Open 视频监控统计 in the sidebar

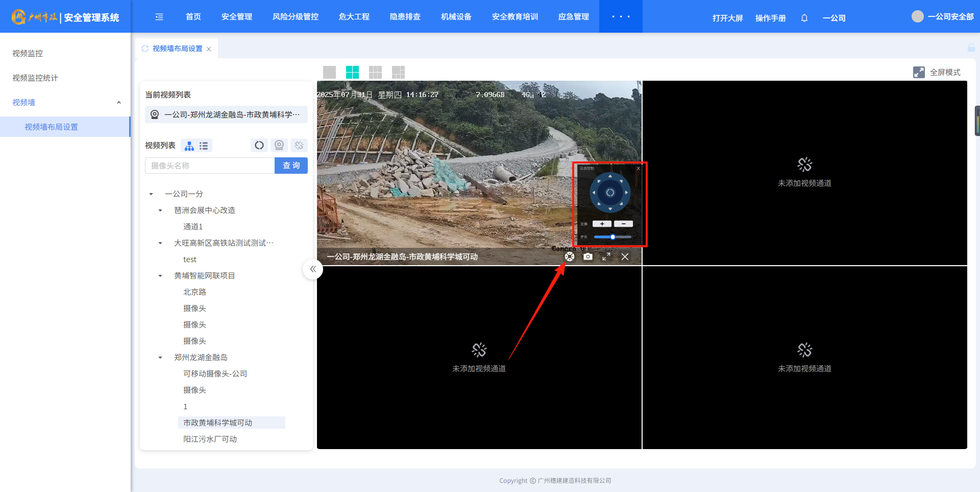[x=35, y=78]
